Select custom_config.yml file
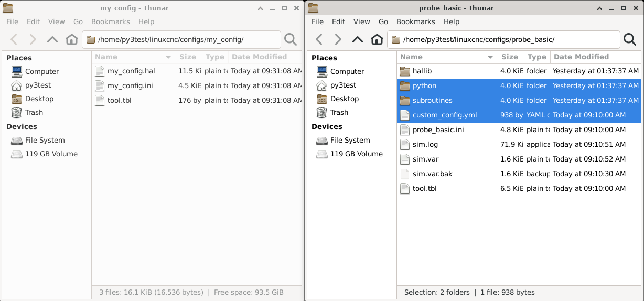The height and width of the screenshot is (301, 644). 519,115
